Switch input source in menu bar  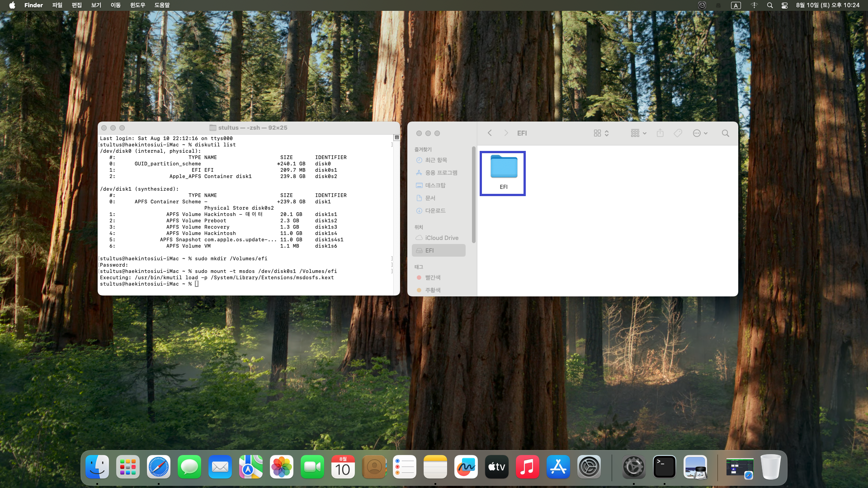coord(736,5)
